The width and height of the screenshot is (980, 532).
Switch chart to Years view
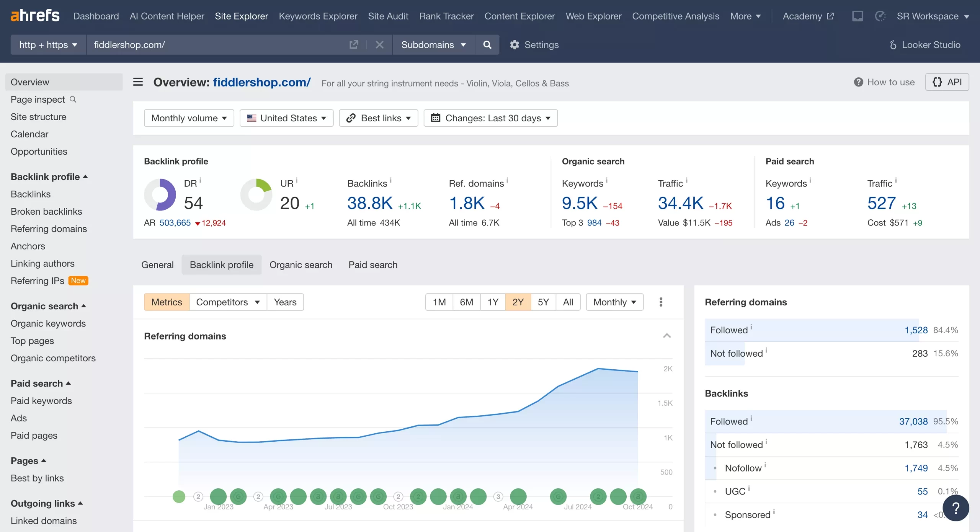pos(285,302)
